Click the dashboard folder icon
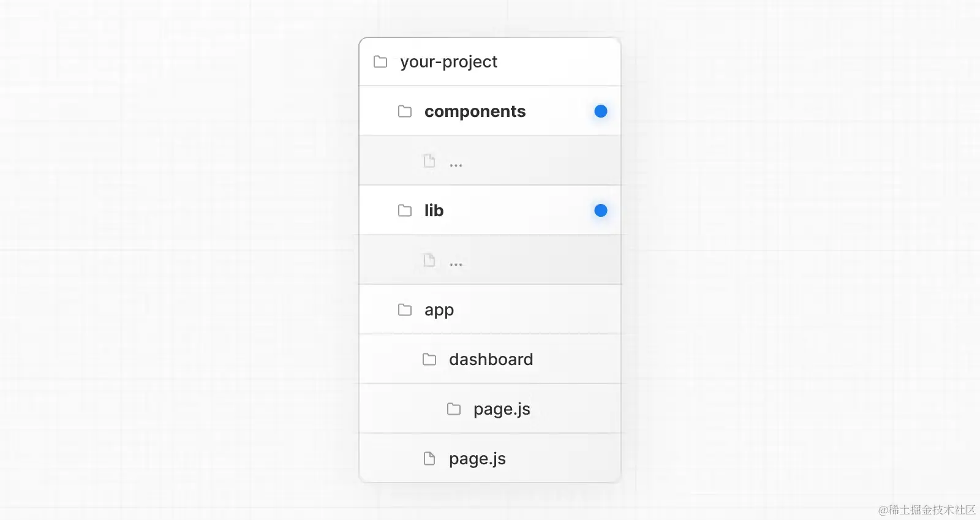The width and height of the screenshot is (980, 520). pyautogui.click(x=429, y=360)
